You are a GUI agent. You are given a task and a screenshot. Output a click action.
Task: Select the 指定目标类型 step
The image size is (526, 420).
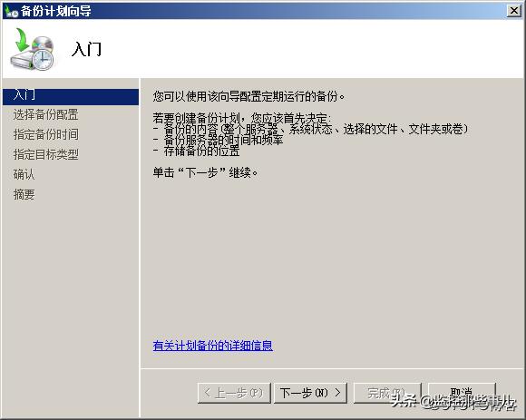click(46, 154)
